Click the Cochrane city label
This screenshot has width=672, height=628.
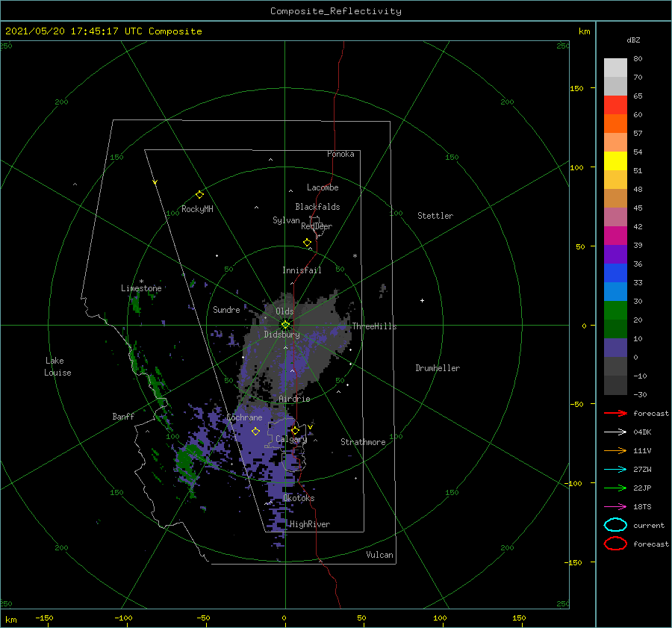point(244,417)
